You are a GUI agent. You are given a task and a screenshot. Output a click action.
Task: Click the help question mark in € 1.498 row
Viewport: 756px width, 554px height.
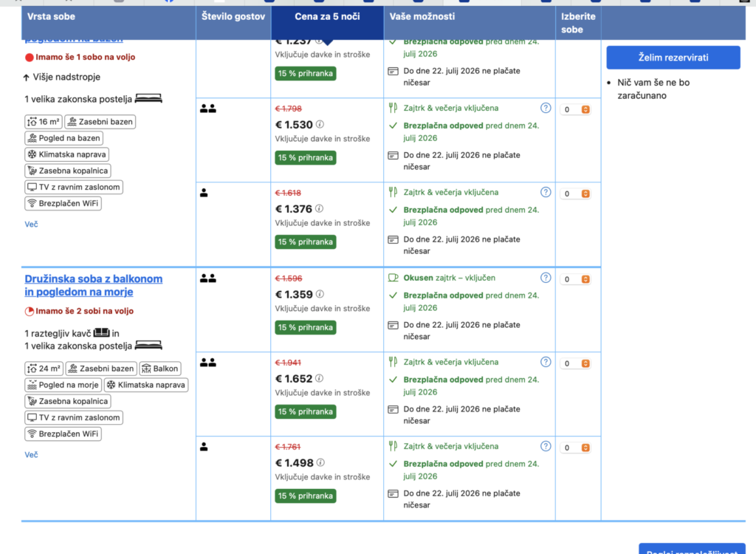[546, 446]
